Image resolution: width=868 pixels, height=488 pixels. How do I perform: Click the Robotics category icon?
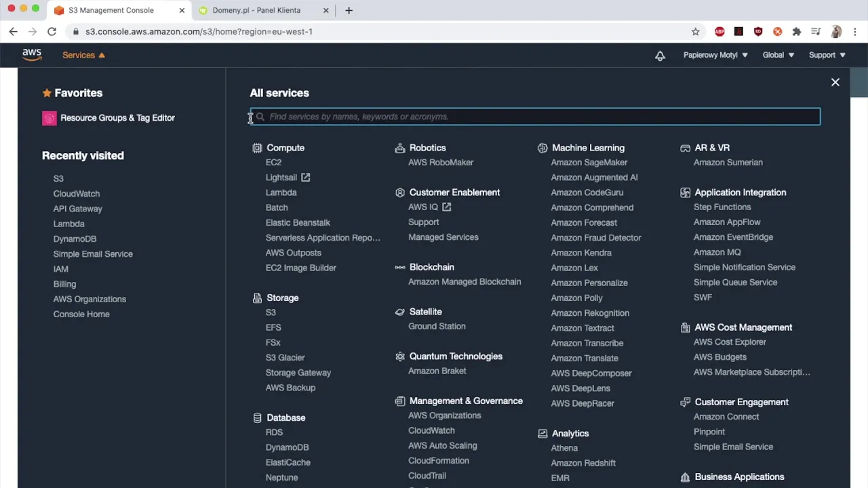(400, 148)
